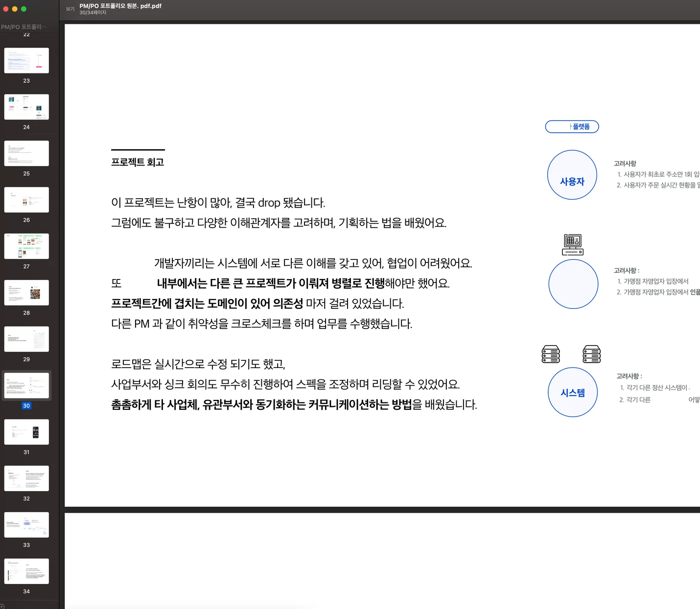Select the last page 34 thumbnail

pos(26,571)
